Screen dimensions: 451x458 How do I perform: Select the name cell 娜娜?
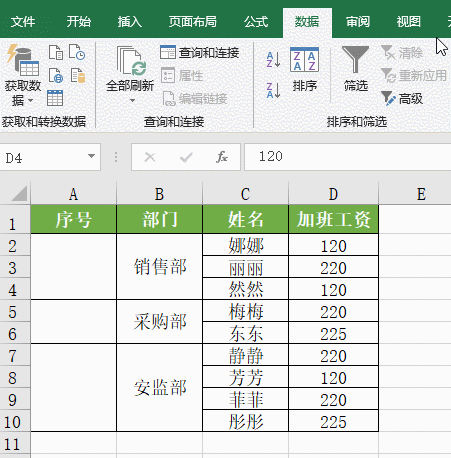(246, 245)
